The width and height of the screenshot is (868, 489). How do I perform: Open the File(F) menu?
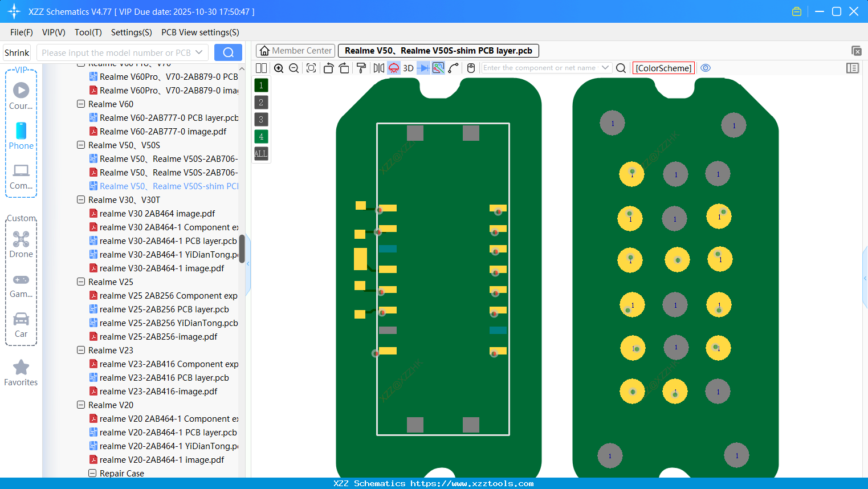pos(22,32)
